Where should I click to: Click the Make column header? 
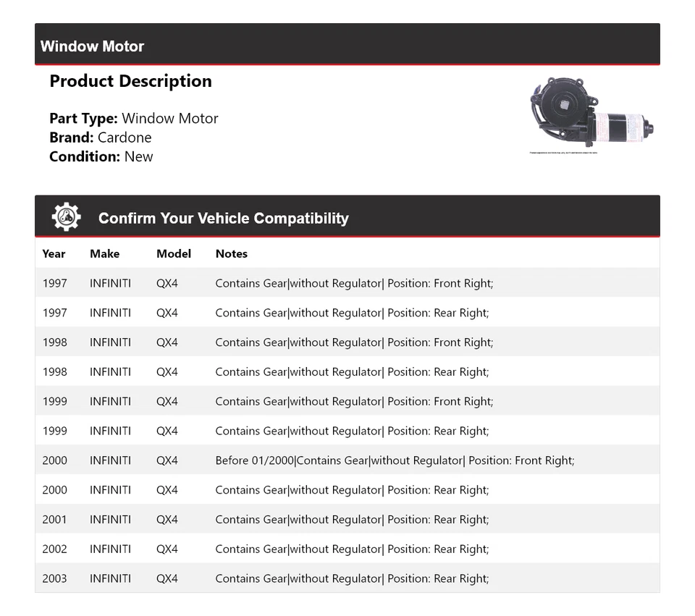104,253
